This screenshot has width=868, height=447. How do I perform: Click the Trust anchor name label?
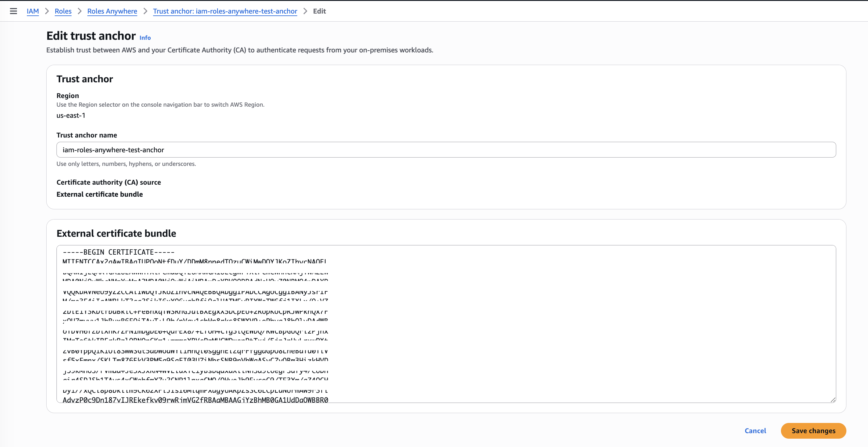click(x=87, y=135)
